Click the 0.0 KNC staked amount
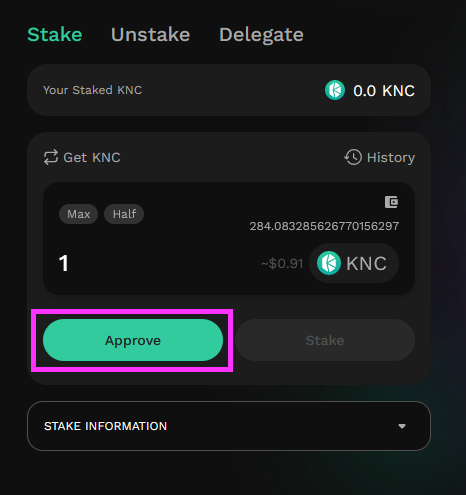This screenshot has height=495, width=466. tap(384, 91)
